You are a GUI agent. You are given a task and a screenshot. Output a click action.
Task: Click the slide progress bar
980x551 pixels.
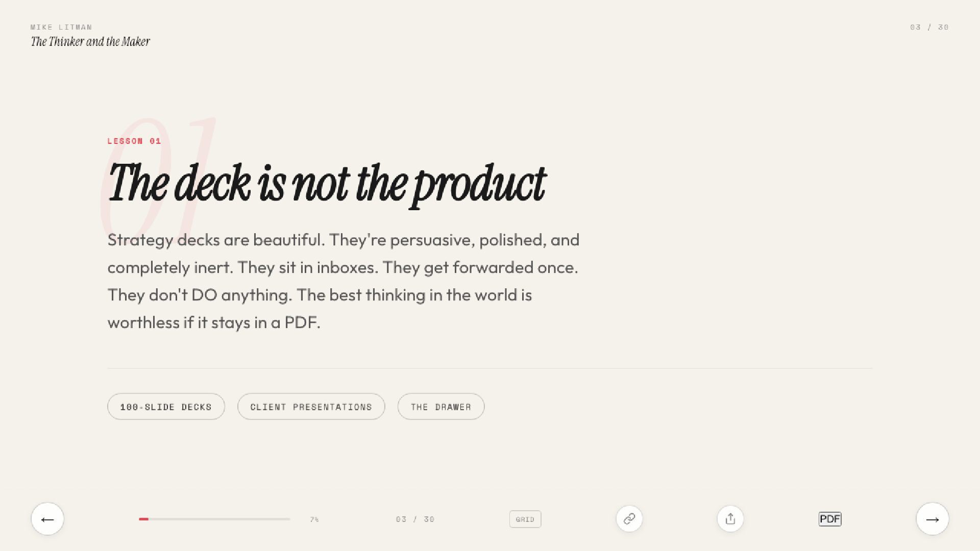point(214,519)
